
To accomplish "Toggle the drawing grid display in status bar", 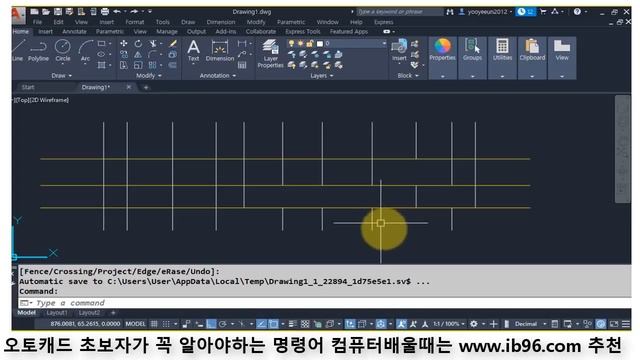I will point(154,324).
